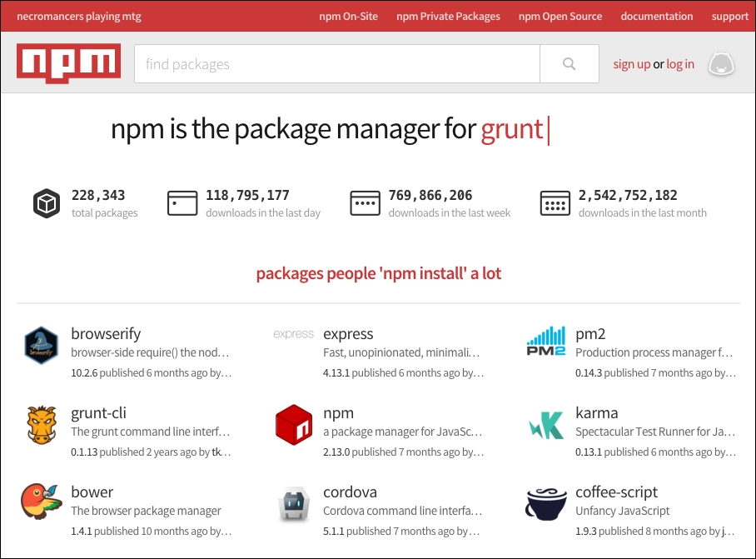Click the log in link
The width and height of the screenshot is (756, 559).
pyautogui.click(x=680, y=63)
